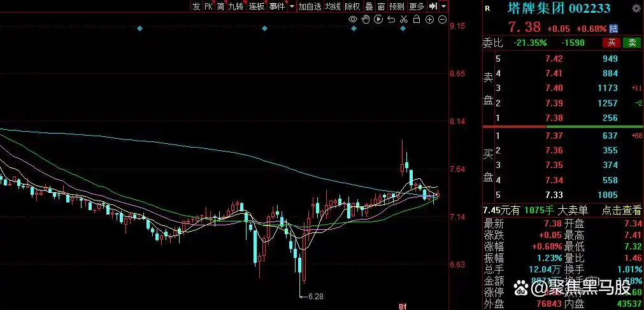The height and width of the screenshot is (310, 644).
Task: Click the red 买 buy button
Action: [612, 43]
